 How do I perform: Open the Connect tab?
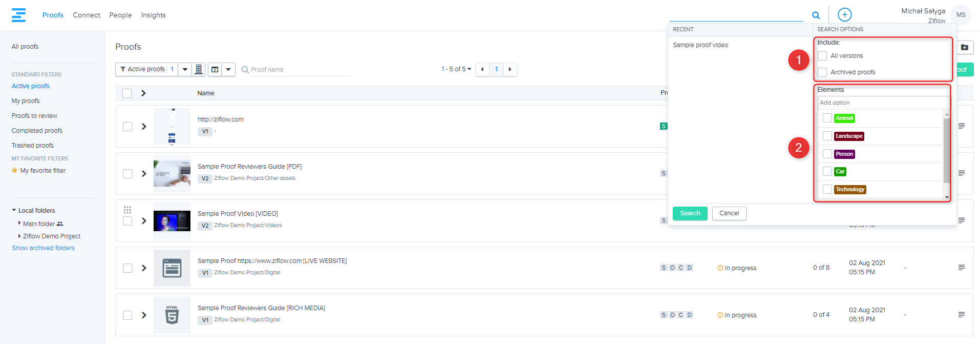click(86, 15)
